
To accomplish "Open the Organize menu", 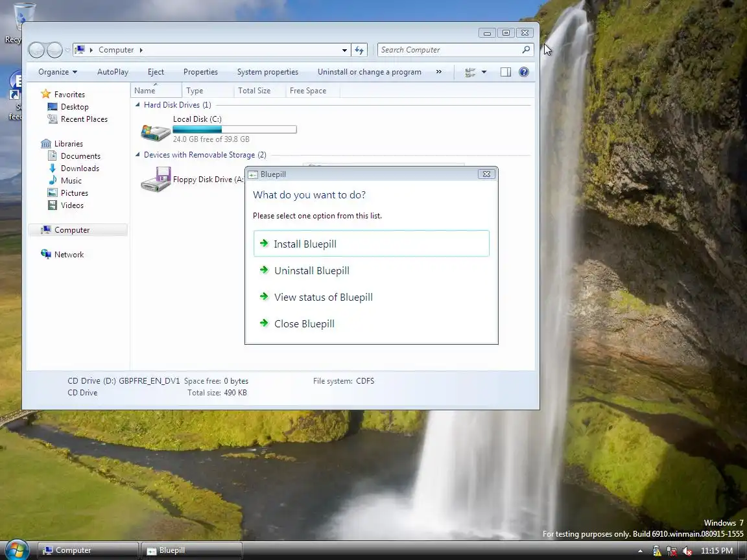I will pyautogui.click(x=58, y=72).
